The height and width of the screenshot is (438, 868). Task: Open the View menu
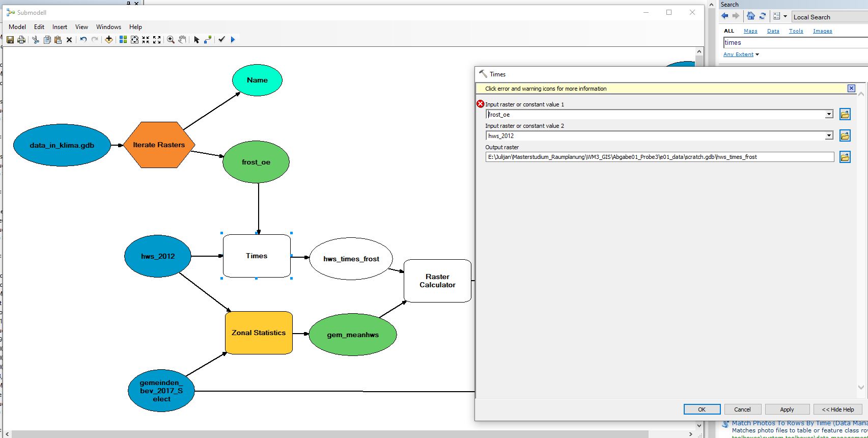coord(81,27)
